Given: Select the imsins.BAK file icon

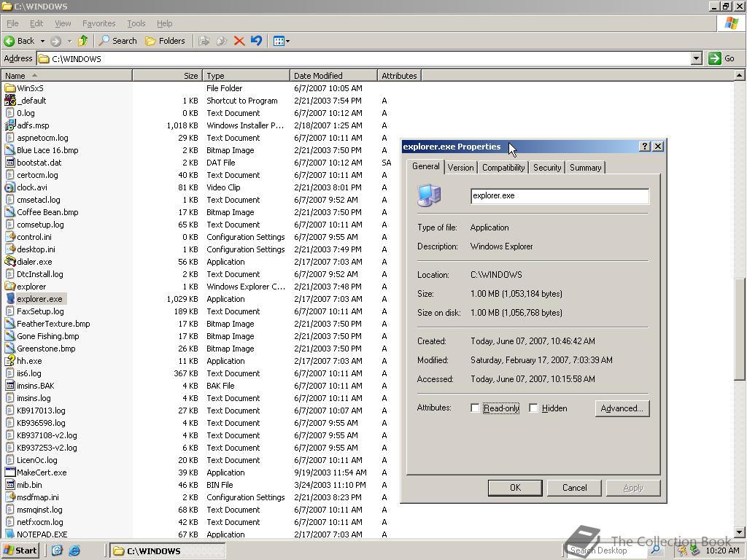Looking at the screenshot, I should (x=10, y=385).
